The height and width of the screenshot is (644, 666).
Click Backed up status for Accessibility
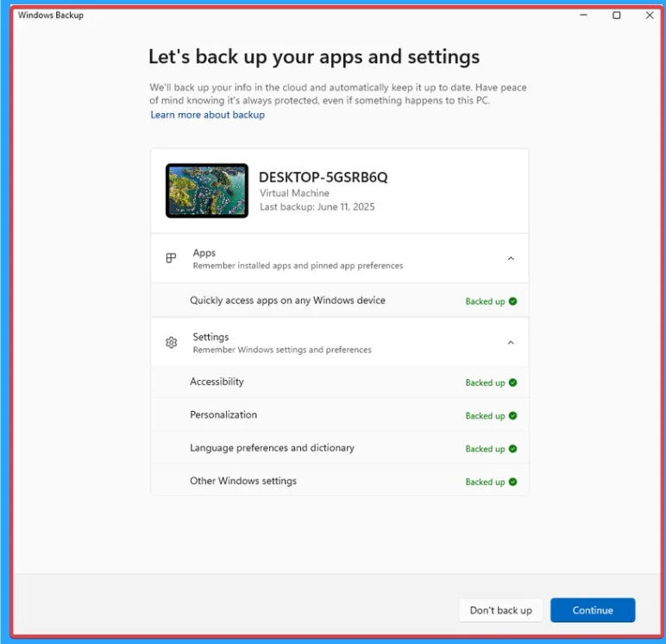pyautogui.click(x=485, y=383)
